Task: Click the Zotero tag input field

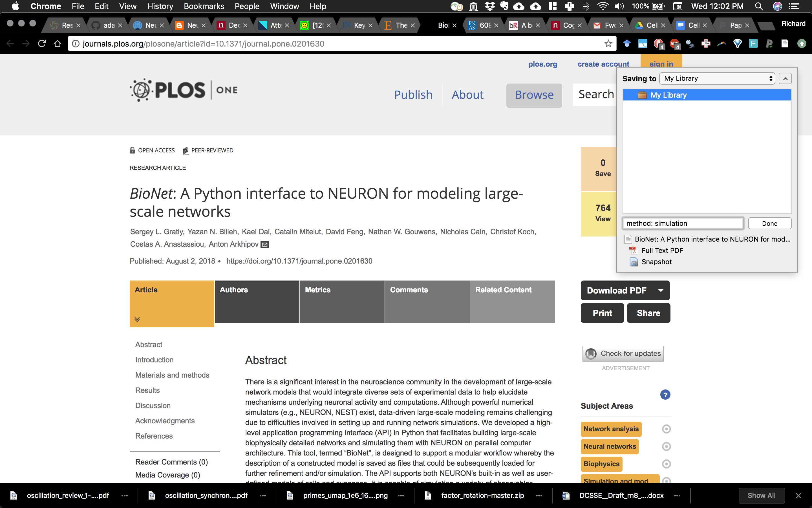Action: [x=683, y=224]
